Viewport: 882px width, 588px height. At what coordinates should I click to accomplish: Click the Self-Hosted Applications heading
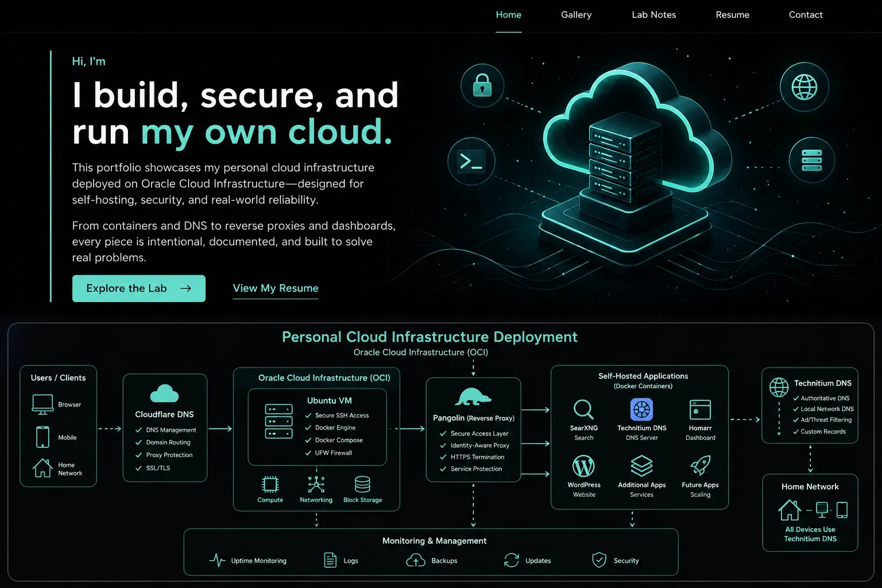[643, 376]
